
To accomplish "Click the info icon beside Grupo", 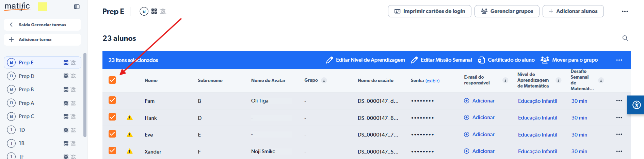I will [324, 80].
